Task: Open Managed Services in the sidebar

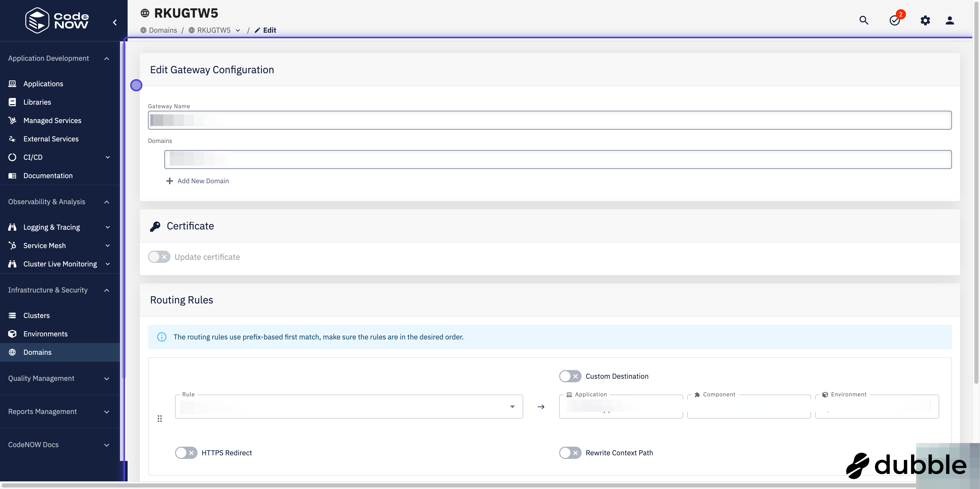Action: coord(52,121)
